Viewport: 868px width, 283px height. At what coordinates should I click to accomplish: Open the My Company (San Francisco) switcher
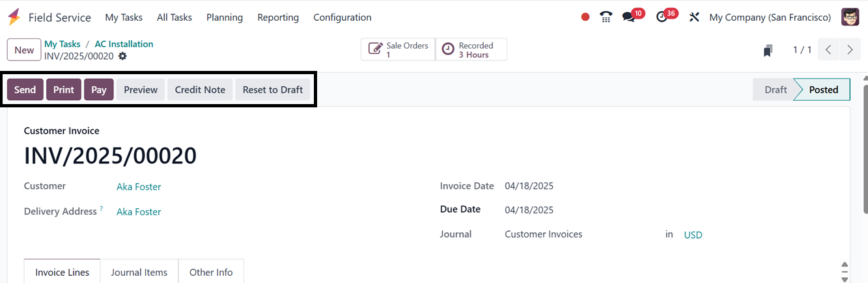[x=770, y=18]
